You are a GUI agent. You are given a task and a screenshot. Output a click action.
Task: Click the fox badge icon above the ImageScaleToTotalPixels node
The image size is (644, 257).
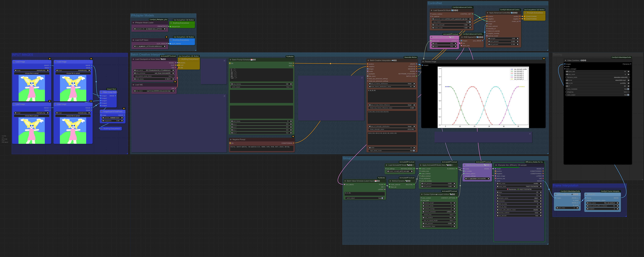[124, 108]
